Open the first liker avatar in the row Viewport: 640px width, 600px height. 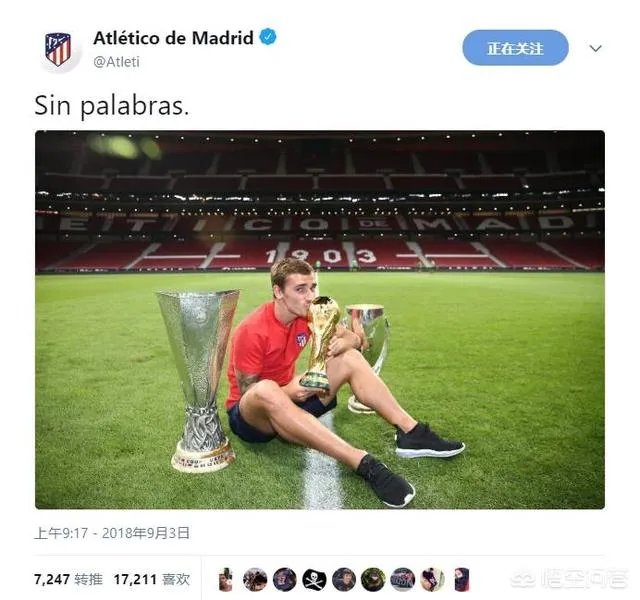[x=225, y=580]
